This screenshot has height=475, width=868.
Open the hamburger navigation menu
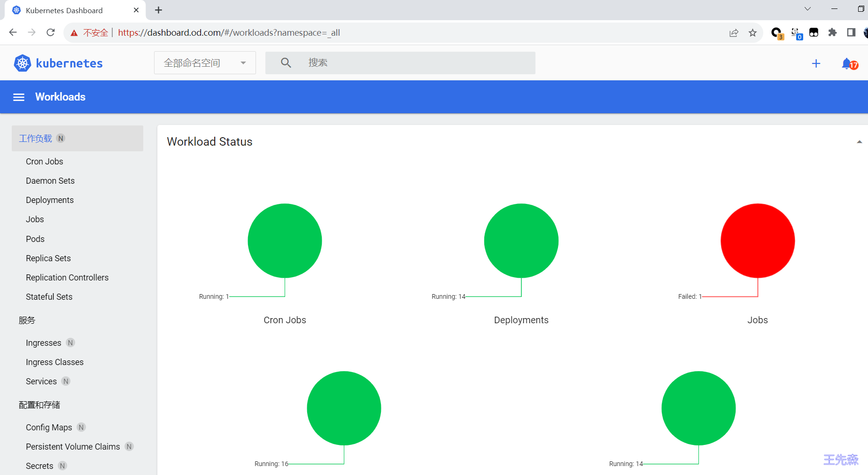(19, 97)
